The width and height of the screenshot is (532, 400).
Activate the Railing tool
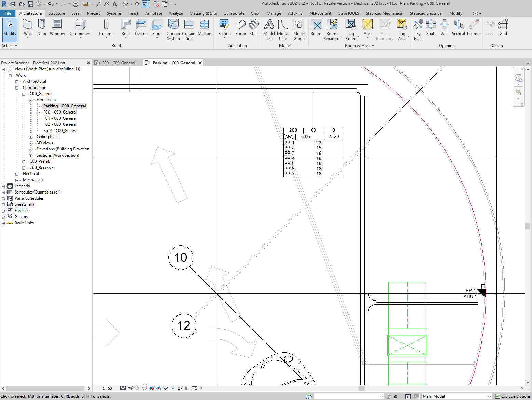[224, 27]
